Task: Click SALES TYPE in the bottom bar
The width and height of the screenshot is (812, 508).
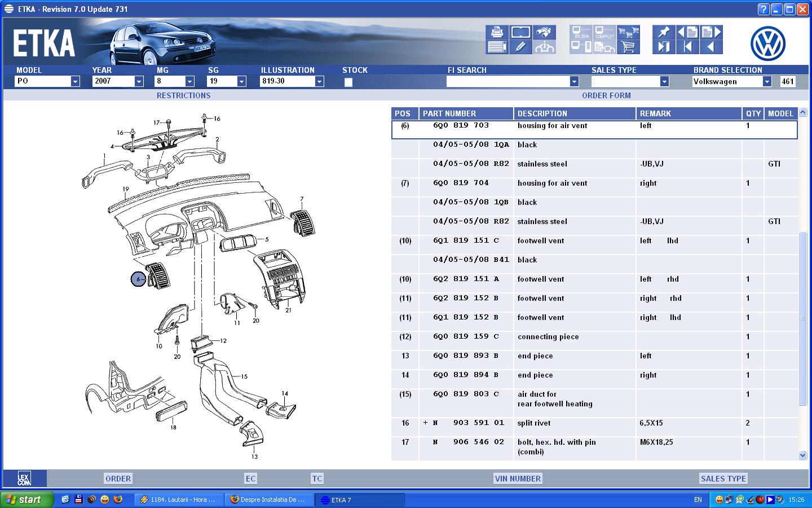Action: click(x=723, y=479)
